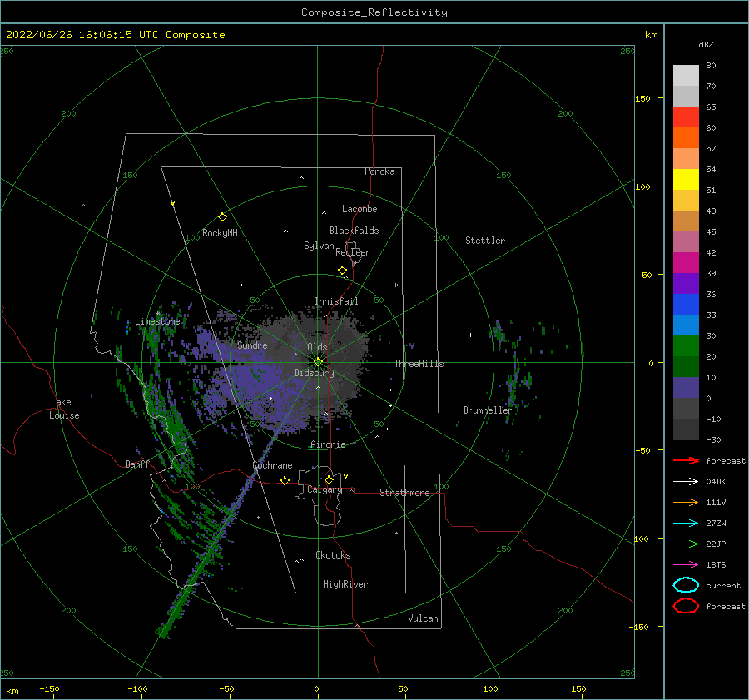Click the yellow 'km' unit label at top right
This screenshot has width=749, height=700.
[651, 35]
